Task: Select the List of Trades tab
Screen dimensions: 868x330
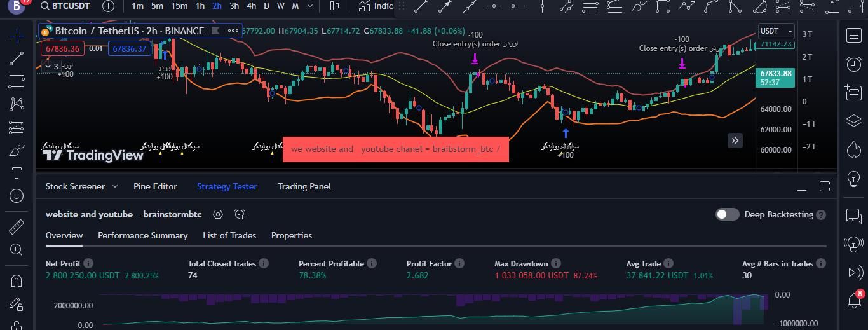Action: coord(229,235)
